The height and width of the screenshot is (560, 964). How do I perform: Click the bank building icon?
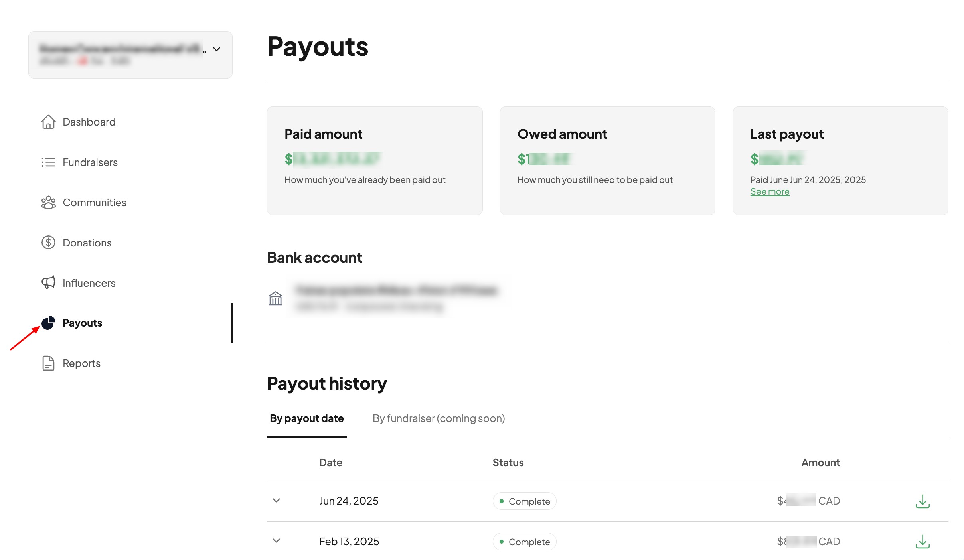tap(275, 298)
